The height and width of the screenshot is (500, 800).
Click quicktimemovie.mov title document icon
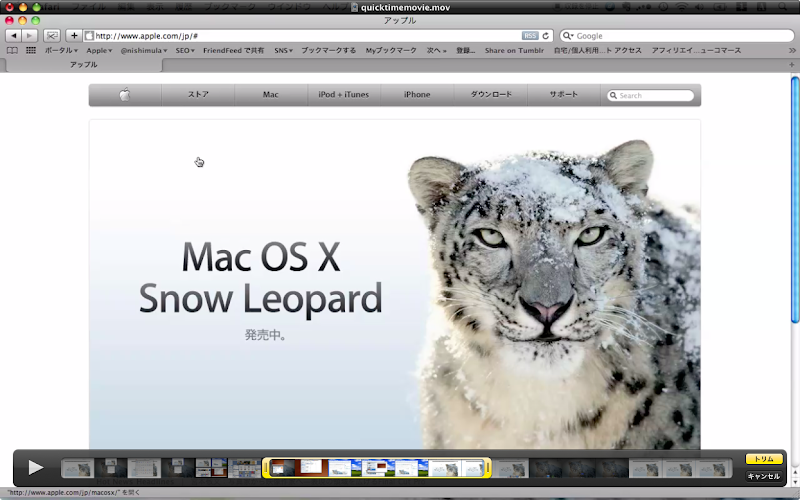point(355,7)
